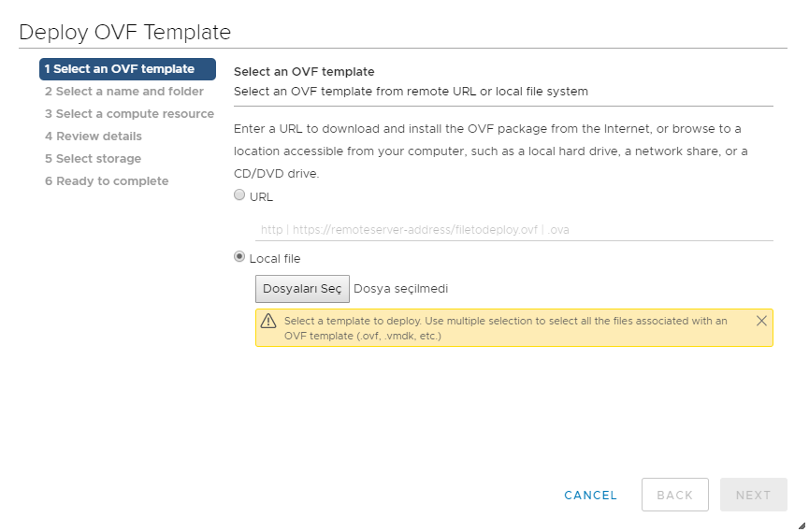Click the Deploy OVF Template dialog title
The image size is (809, 532).
125,32
